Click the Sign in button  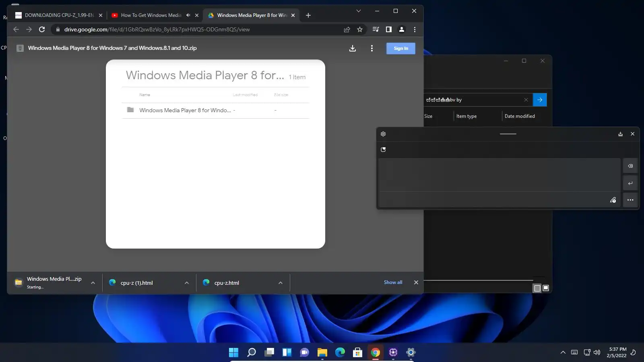tap(401, 48)
